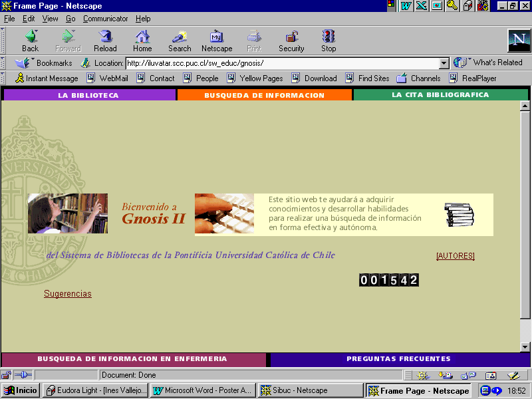Screen dimensions: 532x399
Task: Expand the Location URL history dropdown
Action: pyautogui.click(x=444, y=63)
